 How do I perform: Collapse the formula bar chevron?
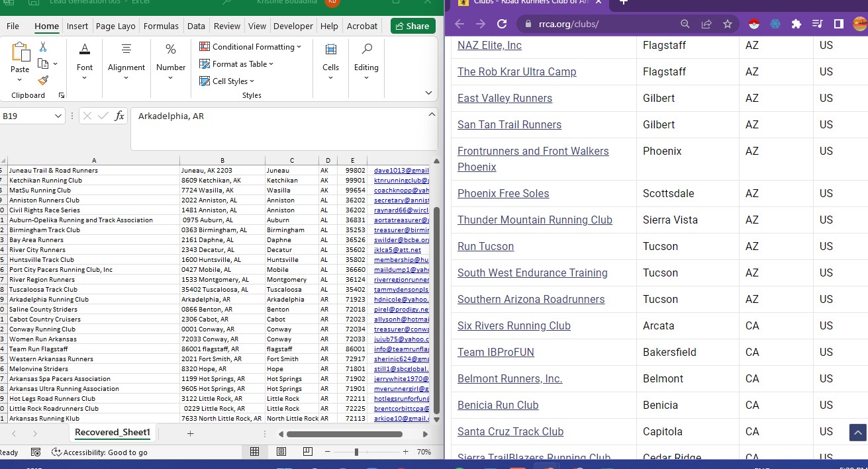(x=432, y=115)
